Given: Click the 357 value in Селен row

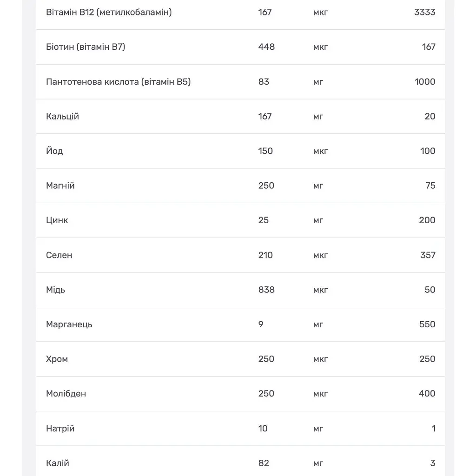Looking at the screenshot, I should pos(428,255).
